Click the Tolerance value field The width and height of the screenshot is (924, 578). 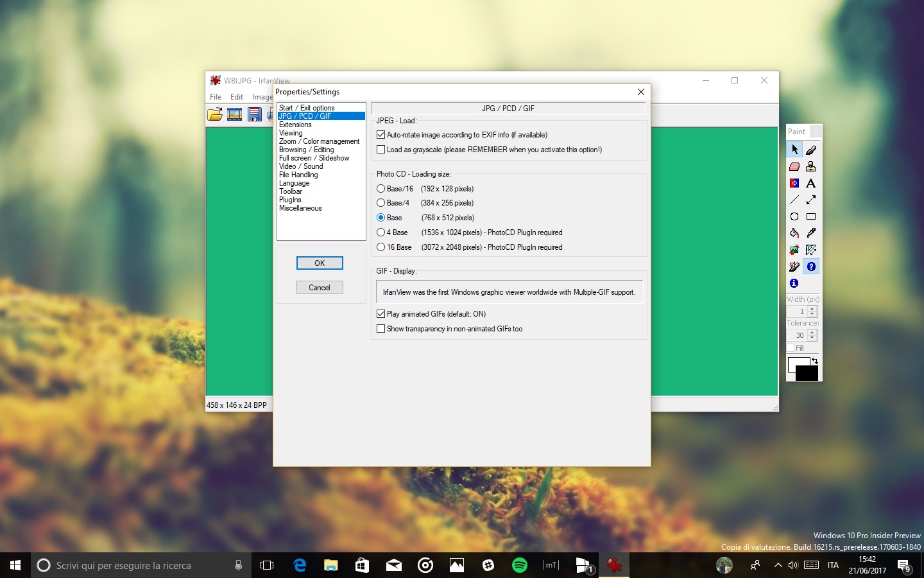[797, 335]
